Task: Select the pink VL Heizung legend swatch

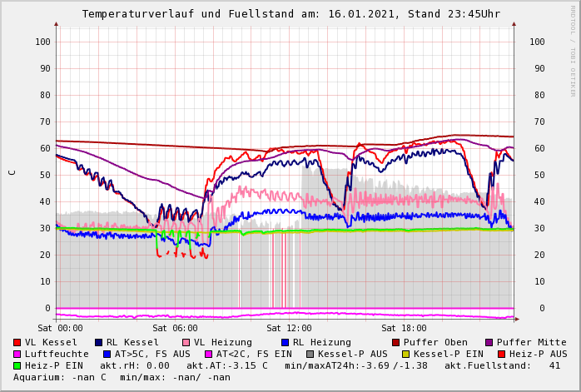Action: coord(186,342)
